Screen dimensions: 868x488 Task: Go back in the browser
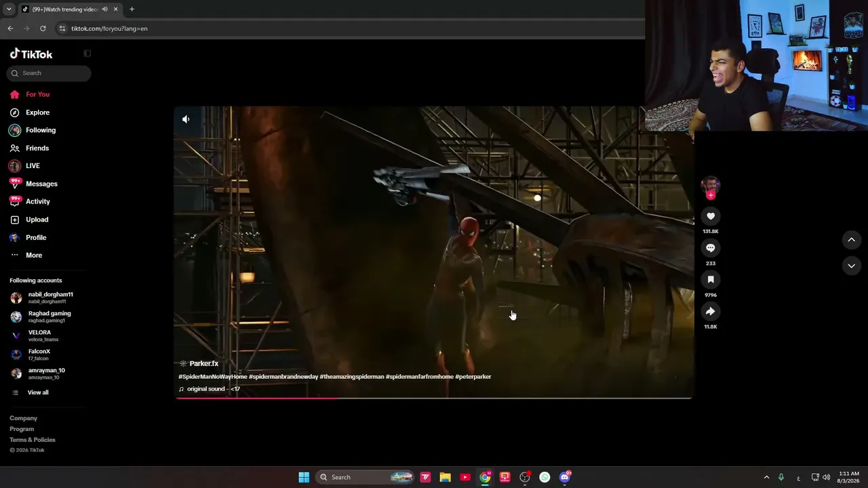[x=10, y=28]
